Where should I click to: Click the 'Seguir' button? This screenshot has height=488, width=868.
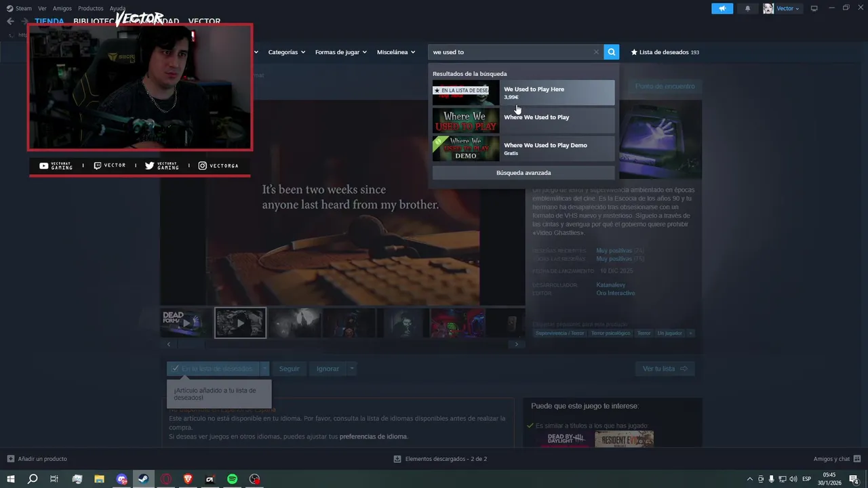[x=289, y=369]
